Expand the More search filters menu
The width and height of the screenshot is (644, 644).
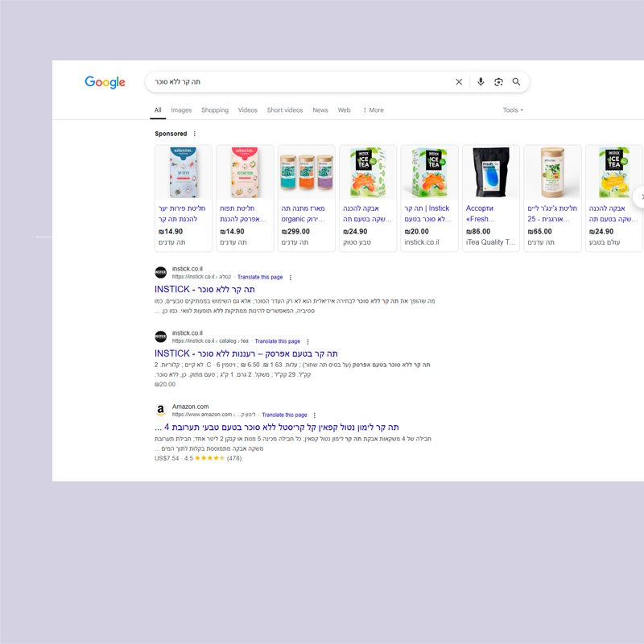click(373, 110)
